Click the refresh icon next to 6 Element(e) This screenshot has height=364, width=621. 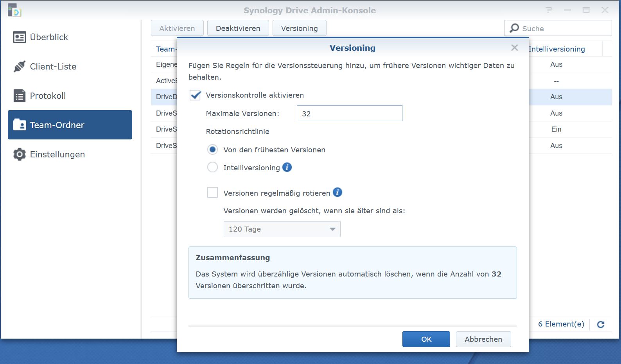click(x=601, y=324)
